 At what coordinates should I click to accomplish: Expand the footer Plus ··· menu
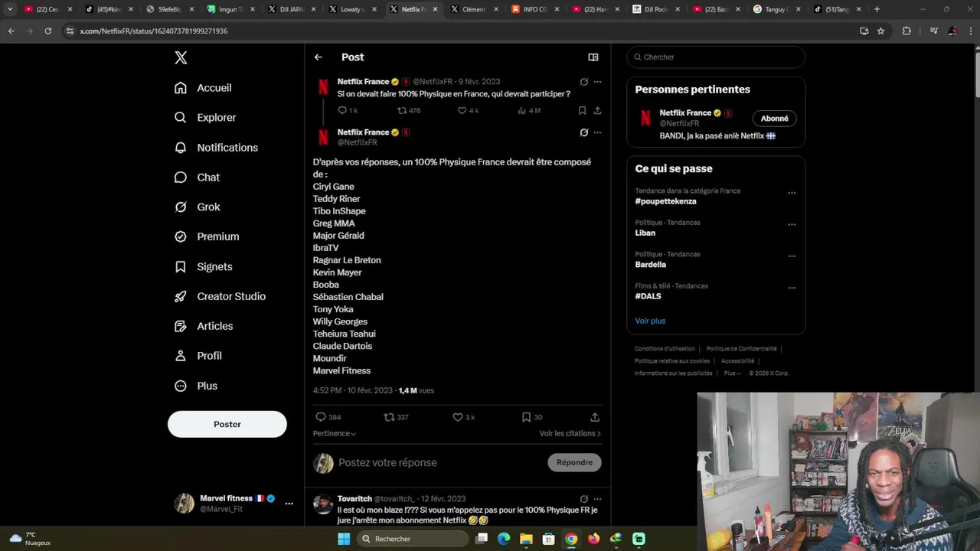pyautogui.click(x=733, y=373)
